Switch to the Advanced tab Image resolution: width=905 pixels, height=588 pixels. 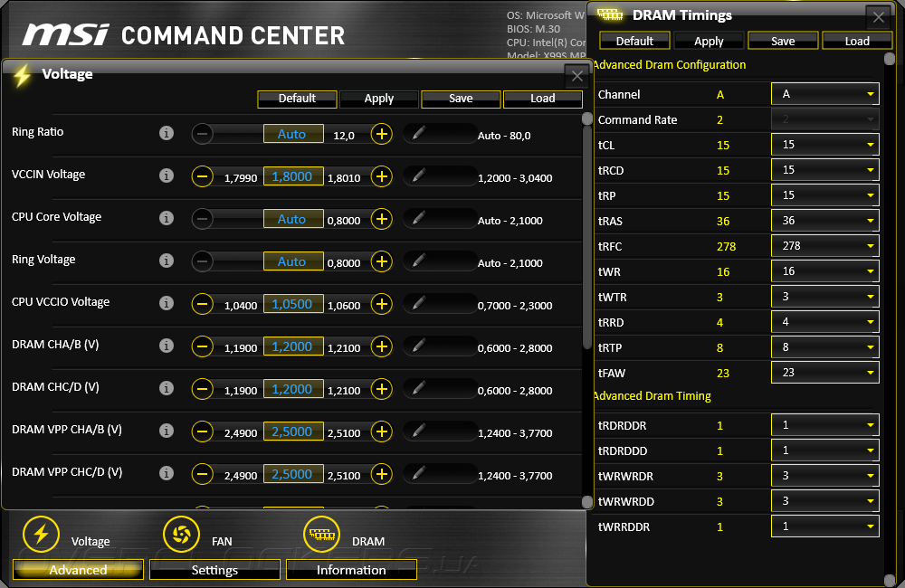tap(78, 570)
